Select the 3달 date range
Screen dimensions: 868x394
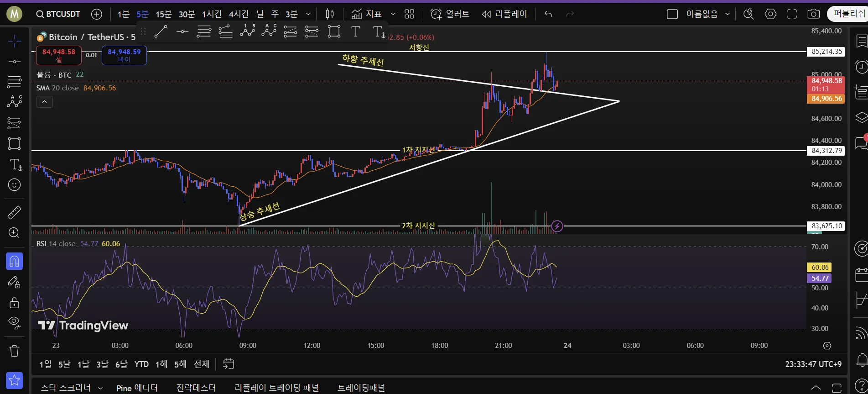click(102, 364)
